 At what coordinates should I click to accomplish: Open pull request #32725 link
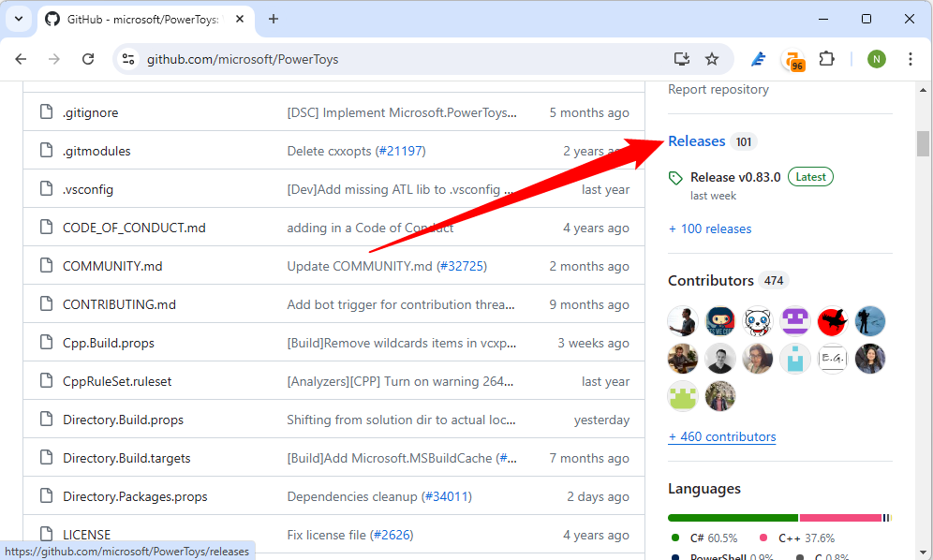point(462,266)
